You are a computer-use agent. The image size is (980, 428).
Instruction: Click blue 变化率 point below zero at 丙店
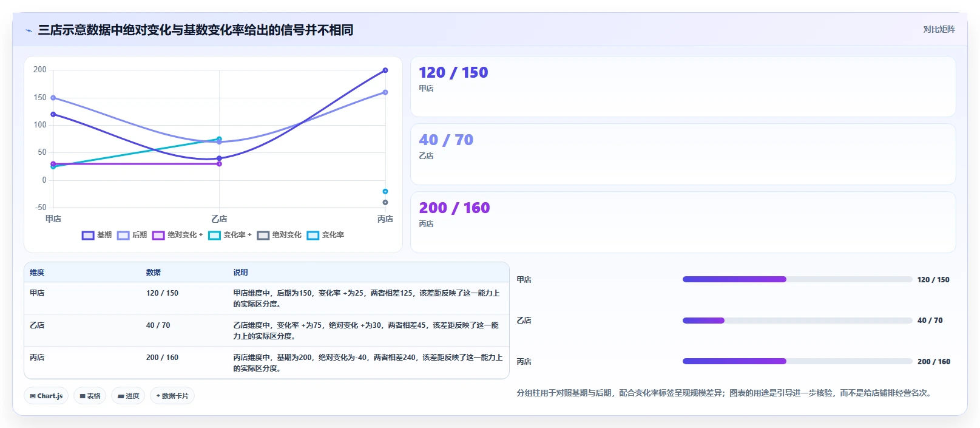pos(385,191)
